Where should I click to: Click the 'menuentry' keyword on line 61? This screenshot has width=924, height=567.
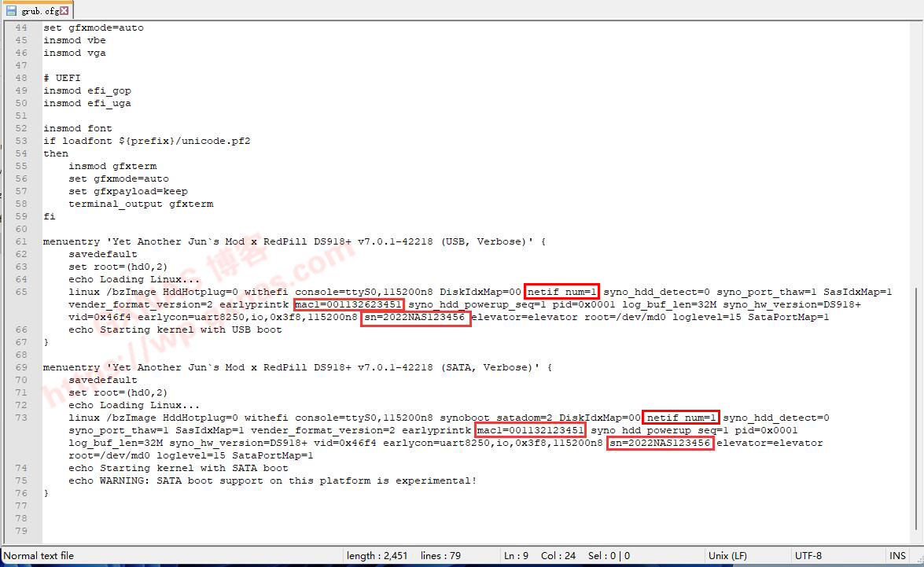pyautogui.click(x=72, y=241)
